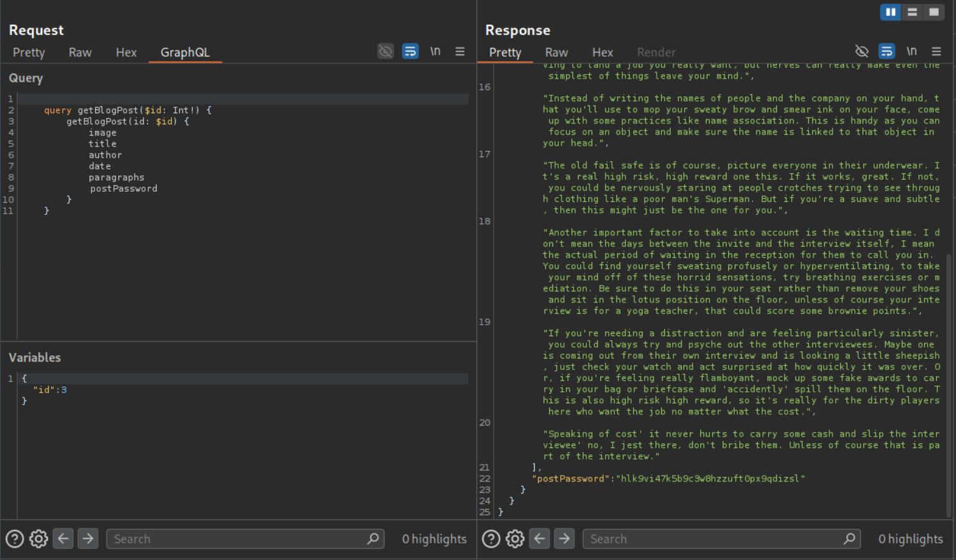Open Request panel hamburger options menu
Image resolution: width=956 pixels, height=560 pixels.
[x=460, y=51]
